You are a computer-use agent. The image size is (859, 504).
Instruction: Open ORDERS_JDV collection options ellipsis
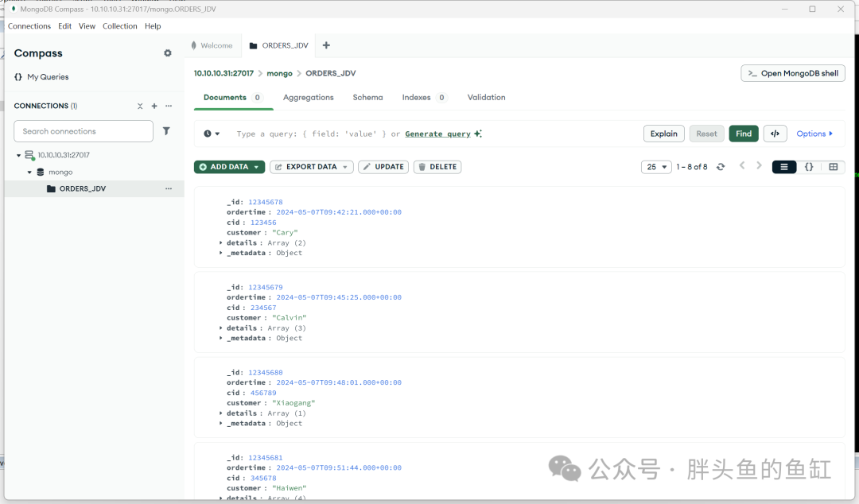[x=169, y=188]
